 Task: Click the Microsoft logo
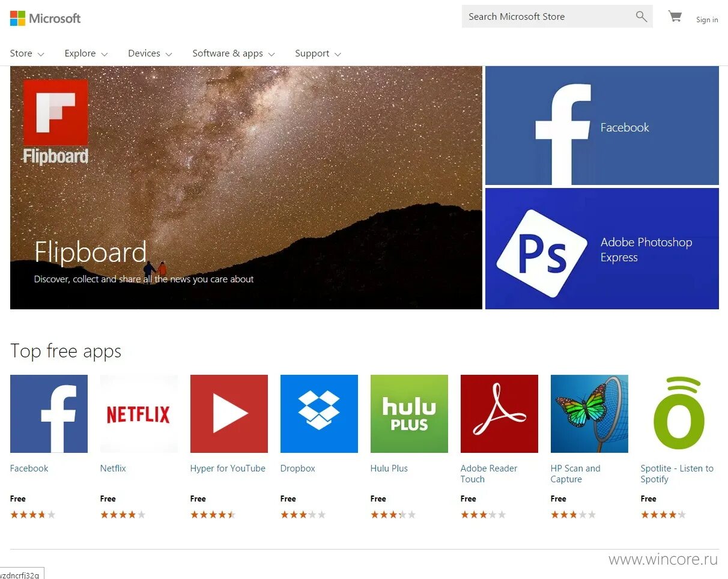(45, 18)
